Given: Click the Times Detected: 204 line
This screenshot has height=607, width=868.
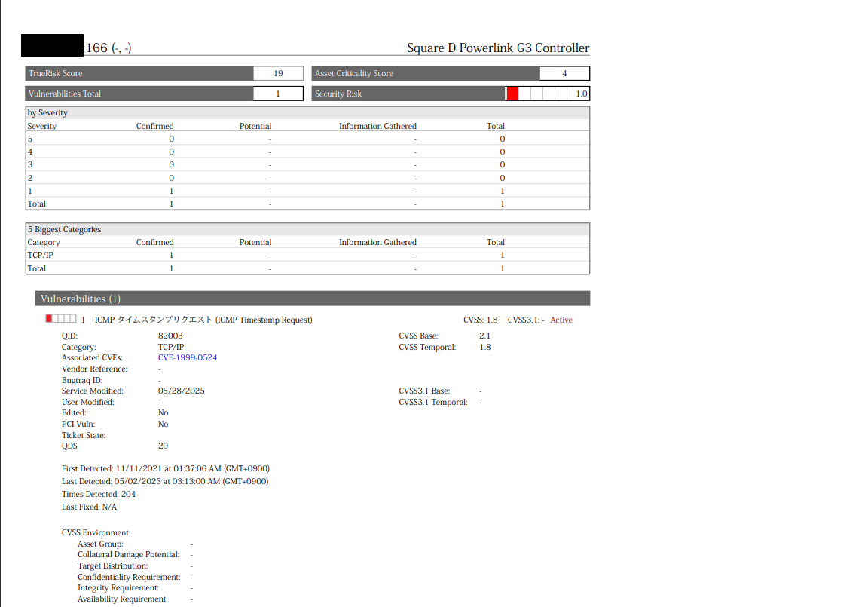Looking at the screenshot, I should coord(99,494).
